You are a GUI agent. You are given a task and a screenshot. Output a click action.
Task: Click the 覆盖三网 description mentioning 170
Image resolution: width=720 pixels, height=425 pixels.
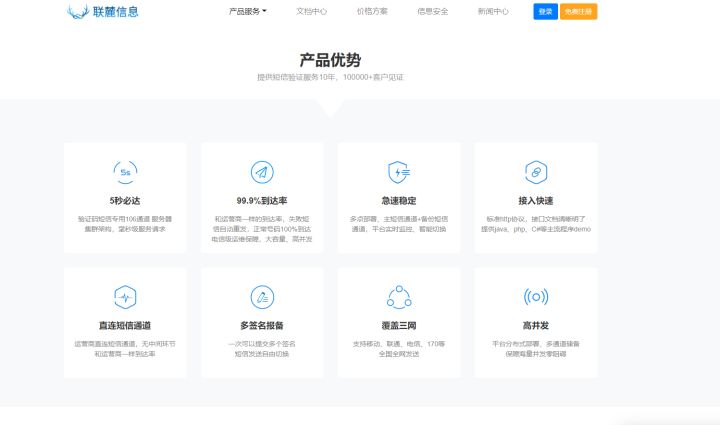pyautogui.click(x=399, y=349)
